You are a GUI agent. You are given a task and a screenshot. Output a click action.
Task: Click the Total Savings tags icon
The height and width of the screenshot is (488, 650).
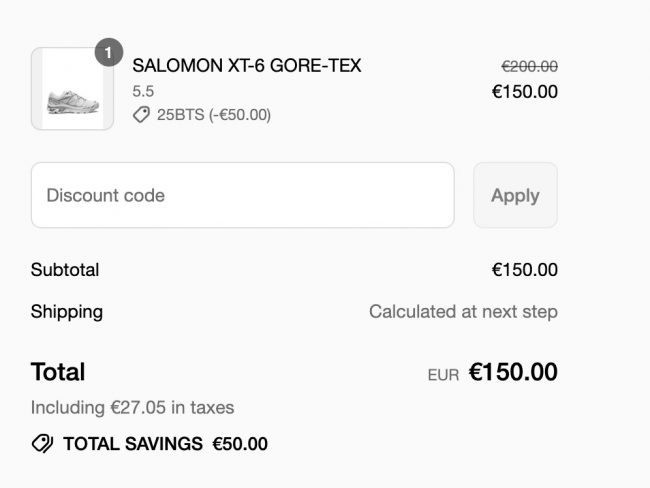(x=42, y=444)
